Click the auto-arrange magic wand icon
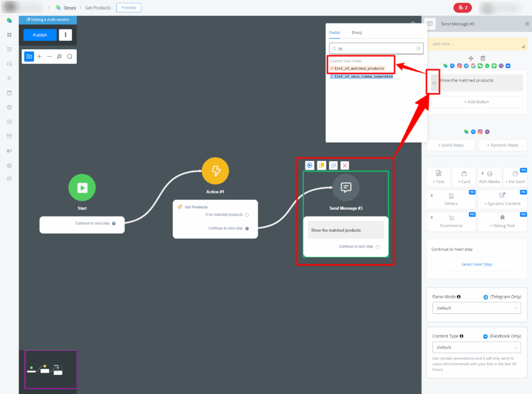The height and width of the screenshot is (394, 532). click(x=59, y=56)
